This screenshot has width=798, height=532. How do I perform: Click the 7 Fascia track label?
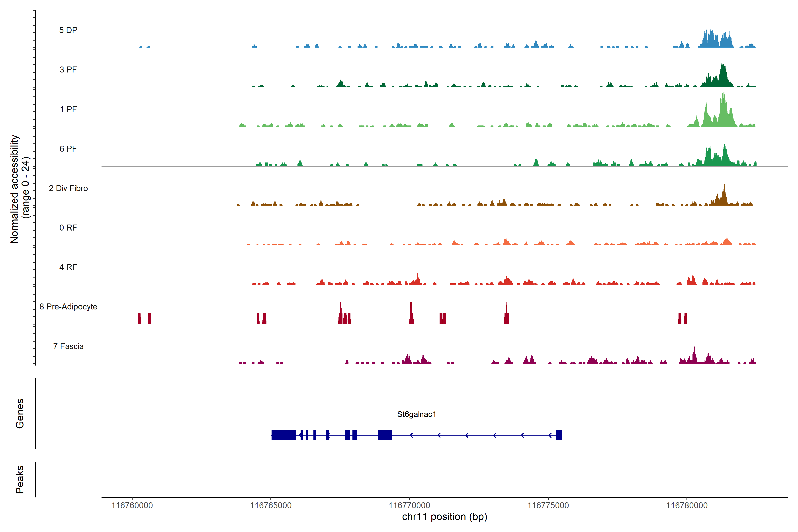[68, 346]
